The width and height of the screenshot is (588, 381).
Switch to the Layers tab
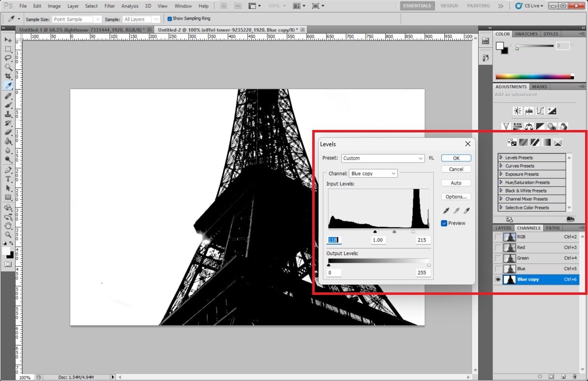click(503, 228)
